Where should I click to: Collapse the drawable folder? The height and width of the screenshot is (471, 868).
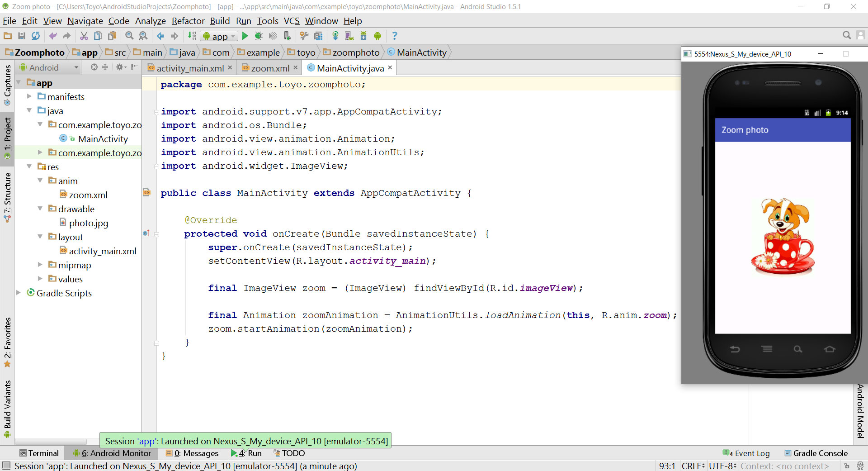[x=40, y=209]
